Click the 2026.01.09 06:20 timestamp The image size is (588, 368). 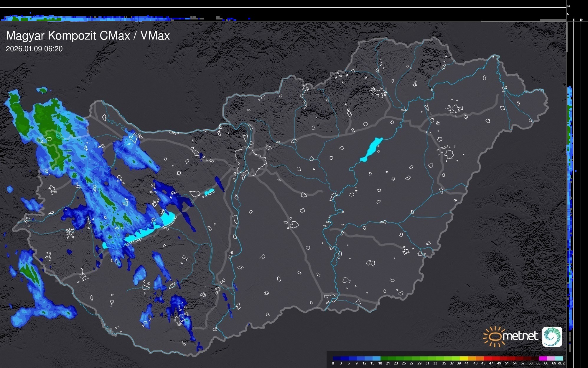tap(34, 49)
